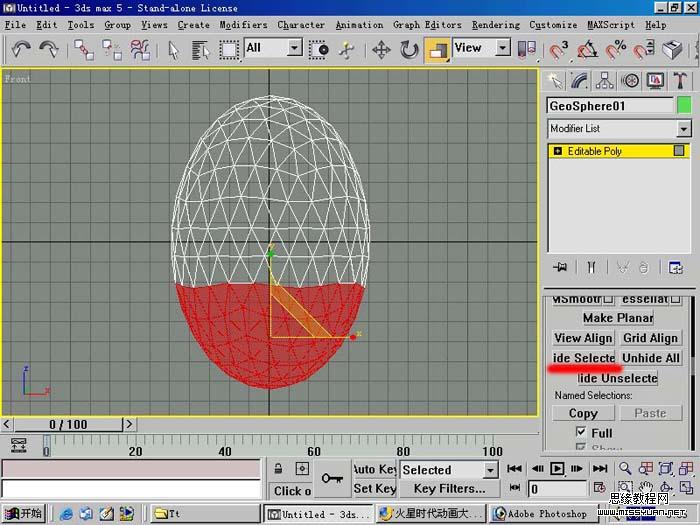Choose the Rectangular Selection Region tool

click(x=229, y=50)
